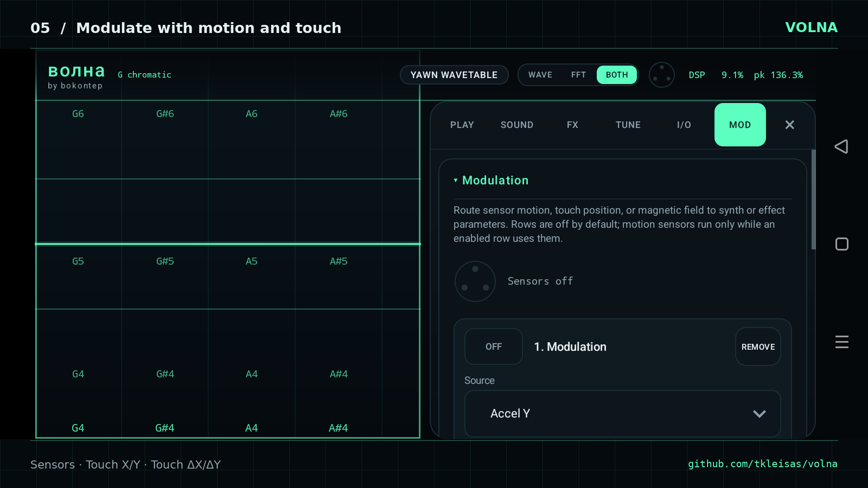Viewport: 868px width, 488px height.
Task: Click the github.com/tkleisas/volna link
Action: coord(763,464)
